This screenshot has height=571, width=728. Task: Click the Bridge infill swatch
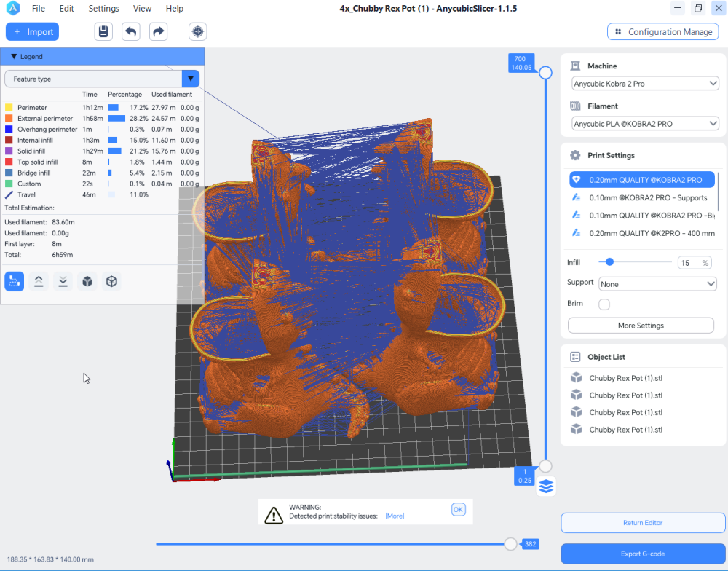tap(9, 173)
